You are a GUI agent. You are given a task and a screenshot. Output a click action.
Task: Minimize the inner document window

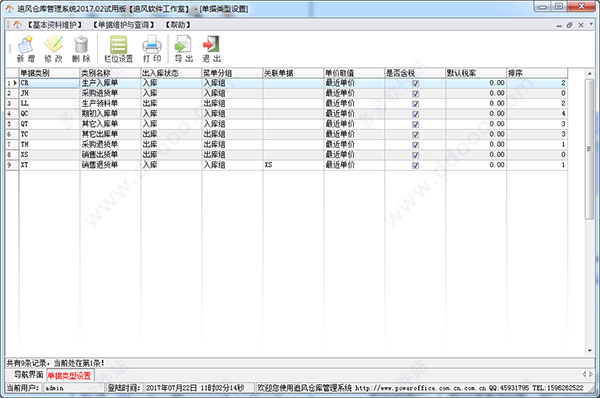[559, 25]
